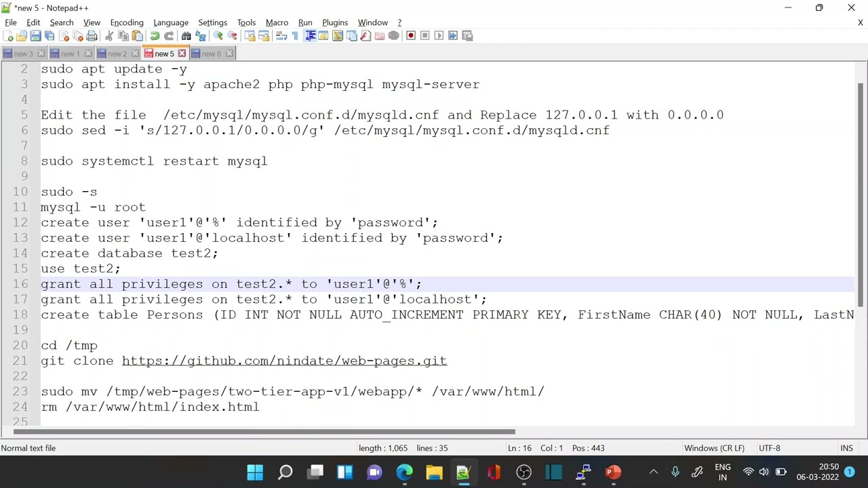Open the Function List toolbar icon
This screenshot has height=488, width=868.
366,36
